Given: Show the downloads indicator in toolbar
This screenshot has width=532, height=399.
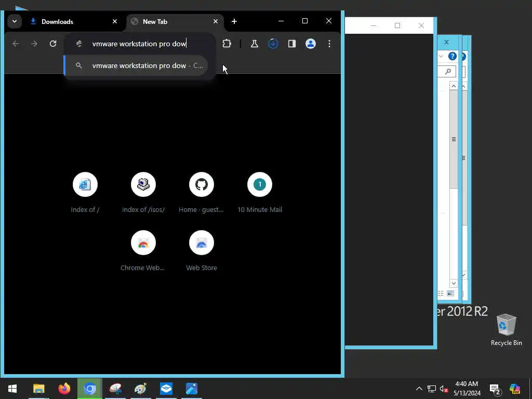Looking at the screenshot, I should 273,44.
